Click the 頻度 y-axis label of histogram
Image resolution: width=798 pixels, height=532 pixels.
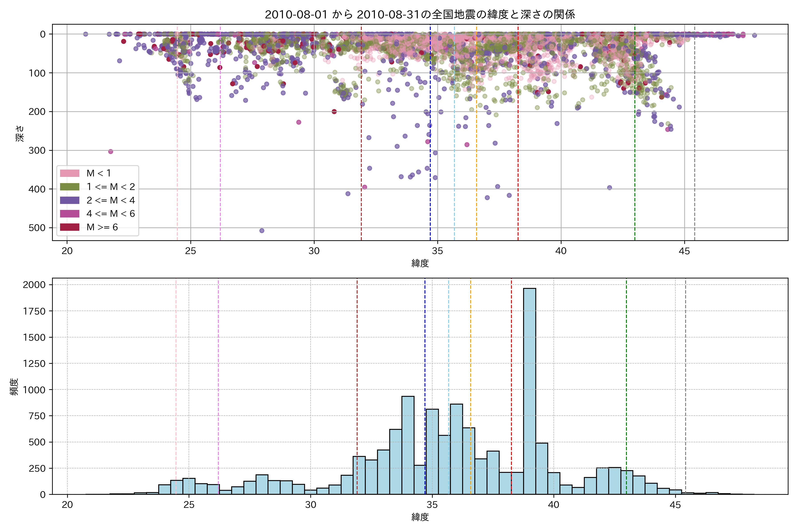click(x=14, y=387)
